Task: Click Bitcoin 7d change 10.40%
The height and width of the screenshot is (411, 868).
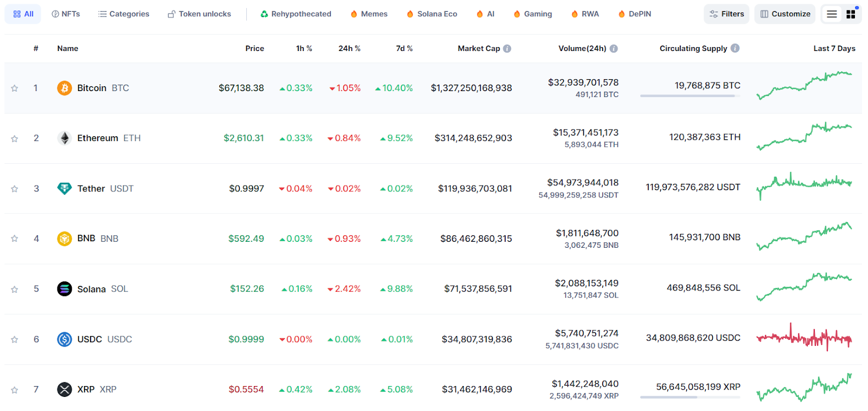Action: point(394,88)
